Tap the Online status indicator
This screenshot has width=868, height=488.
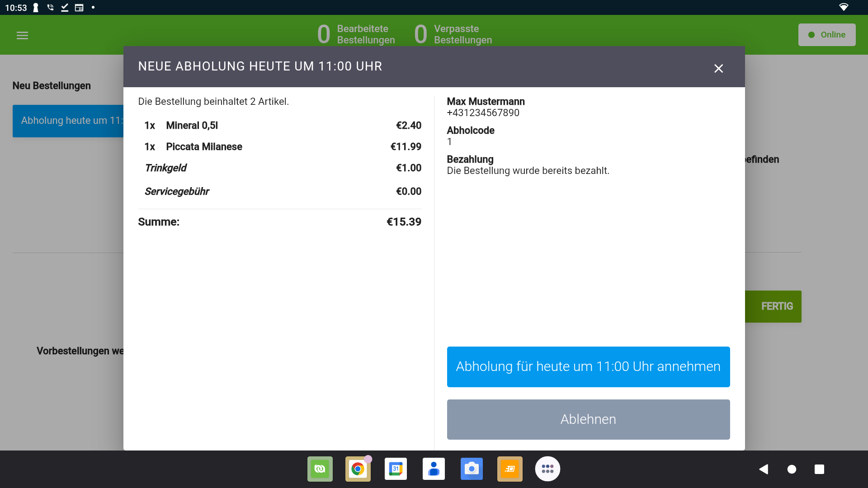tap(827, 34)
